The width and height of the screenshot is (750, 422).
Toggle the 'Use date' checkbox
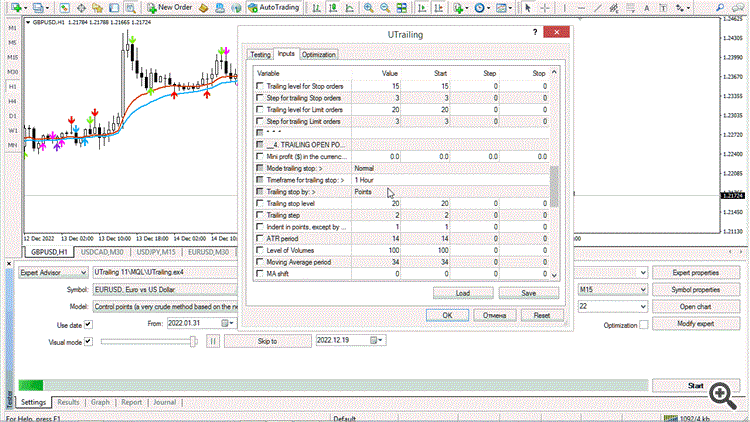coord(88,324)
